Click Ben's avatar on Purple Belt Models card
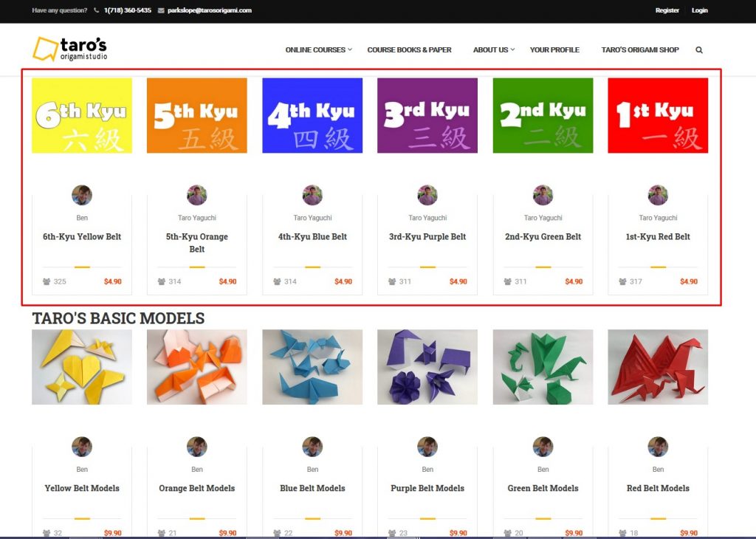The width and height of the screenshot is (756, 539). [427, 447]
